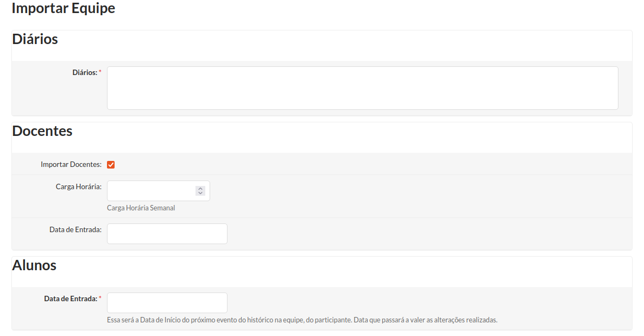Image resolution: width=644 pixels, height=336 pixels.
Task: Click the Alunos section heading
Action: (x=34, y=265)
